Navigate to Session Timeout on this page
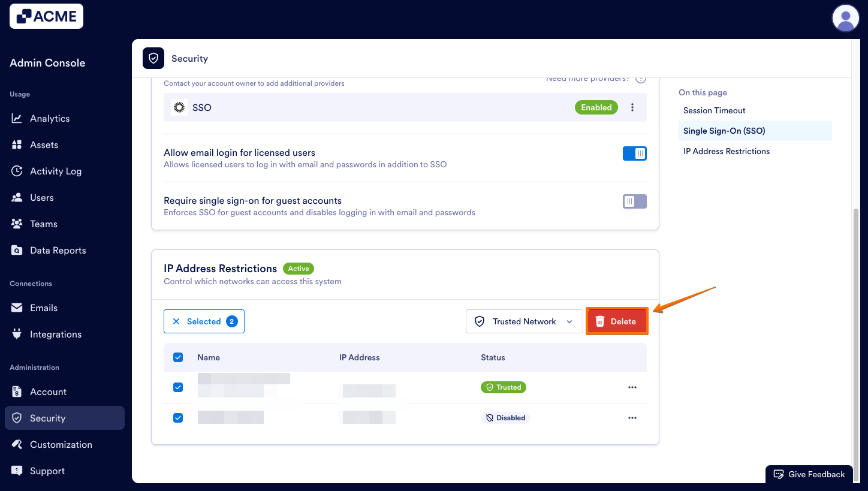The width and height of the screenshot is (868, 491). (714, 110)
